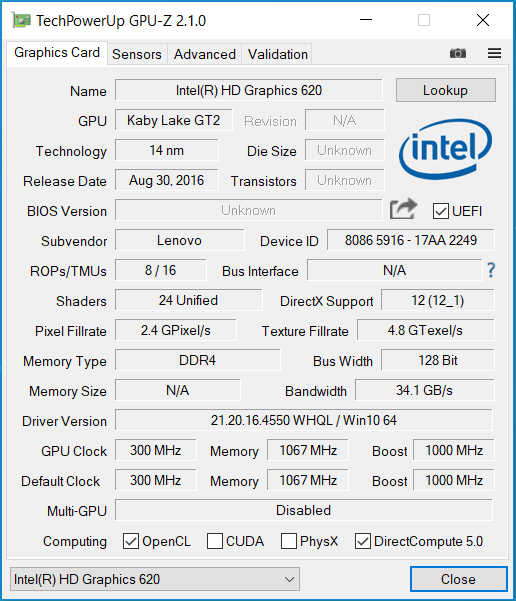The image size is (516, 601).
Task: Toggle the DirectCompute 5.0 checkbox
Action: coord(363,541)
